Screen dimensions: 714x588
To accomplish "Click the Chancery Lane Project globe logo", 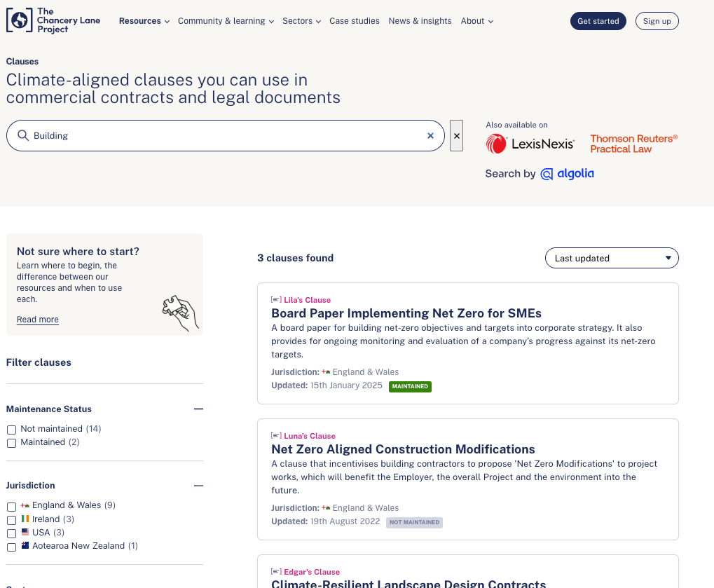I will tap(19, 21).
